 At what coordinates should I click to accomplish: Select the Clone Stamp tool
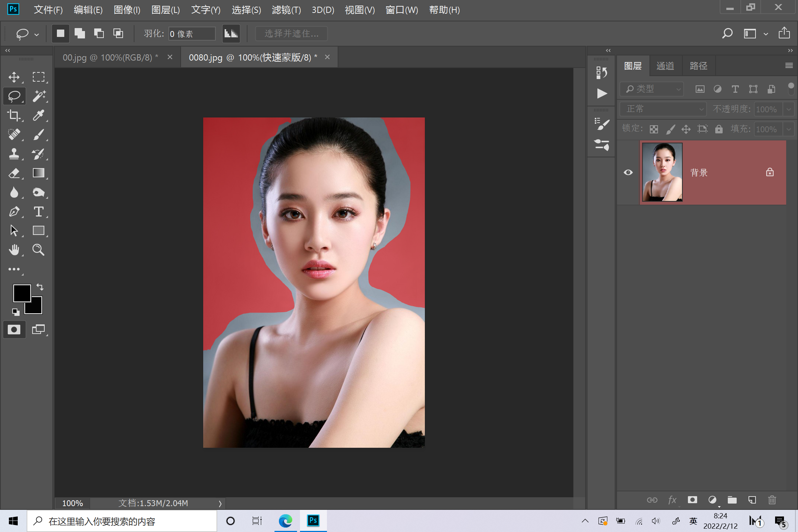(14, 154)
